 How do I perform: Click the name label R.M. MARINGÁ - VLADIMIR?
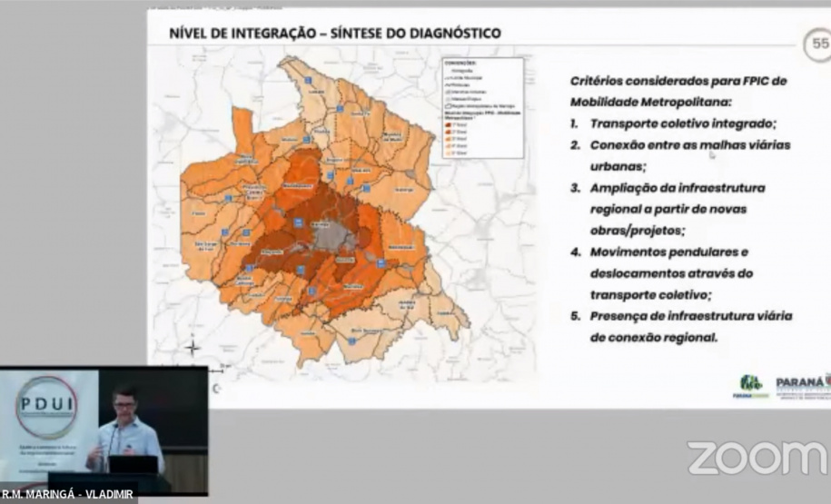coord(68,494)
